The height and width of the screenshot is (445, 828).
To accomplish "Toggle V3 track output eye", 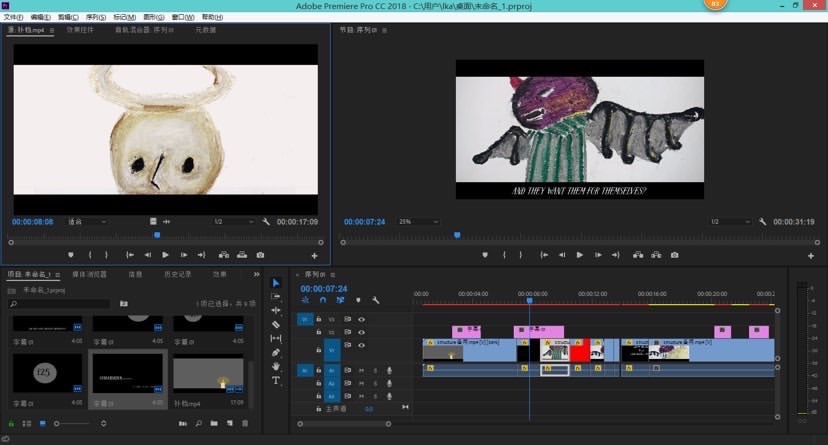I will pyautogui.click(x=361, y=319).
